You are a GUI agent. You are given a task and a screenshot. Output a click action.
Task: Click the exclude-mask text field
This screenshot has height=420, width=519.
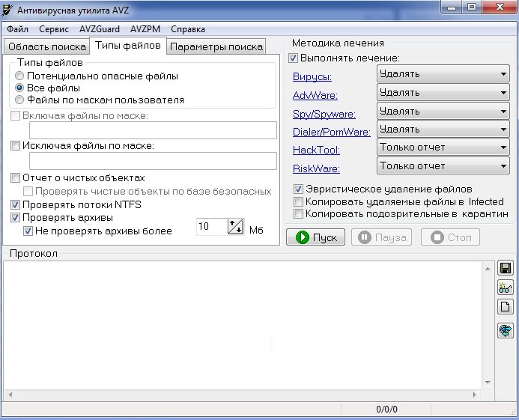pyautogui.click(x=153, y=161)
